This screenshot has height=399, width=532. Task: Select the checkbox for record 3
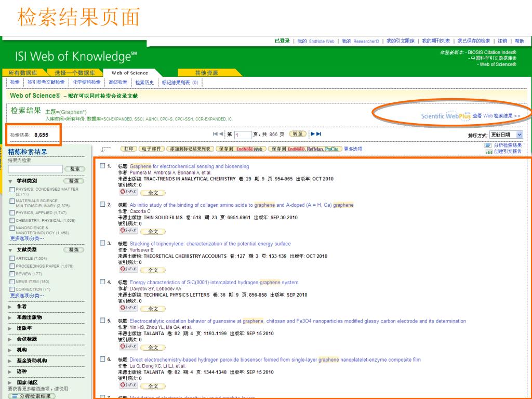102,243
